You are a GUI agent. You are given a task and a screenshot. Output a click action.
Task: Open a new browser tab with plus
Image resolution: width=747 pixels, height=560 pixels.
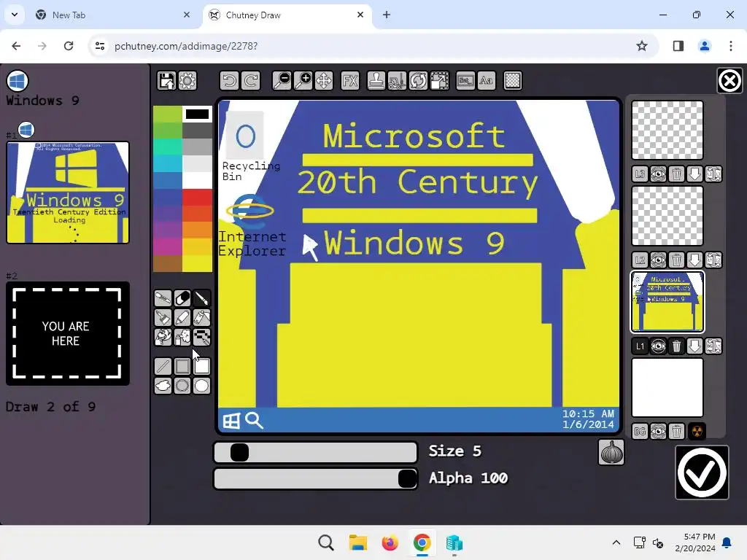[x=387, y=15]
